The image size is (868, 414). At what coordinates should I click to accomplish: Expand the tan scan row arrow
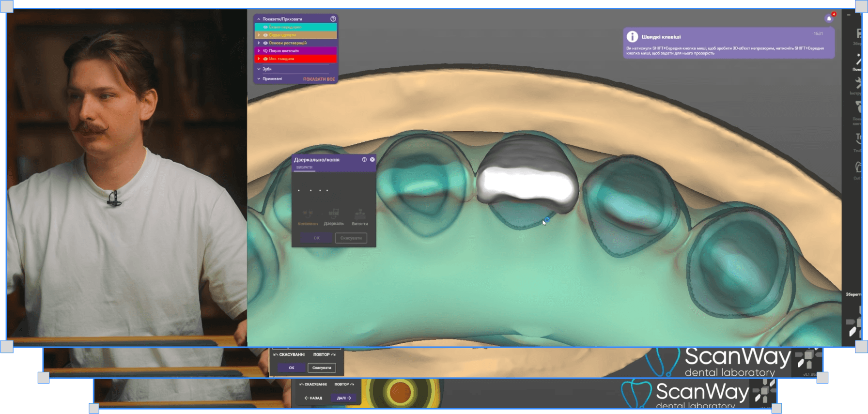259,35
